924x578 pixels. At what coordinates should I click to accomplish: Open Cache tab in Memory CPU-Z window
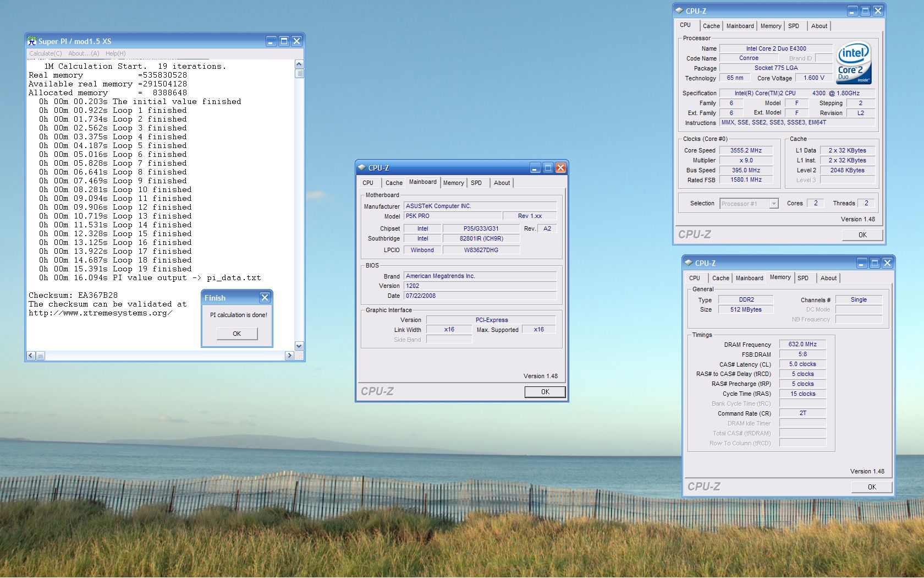tap(721, 278)
